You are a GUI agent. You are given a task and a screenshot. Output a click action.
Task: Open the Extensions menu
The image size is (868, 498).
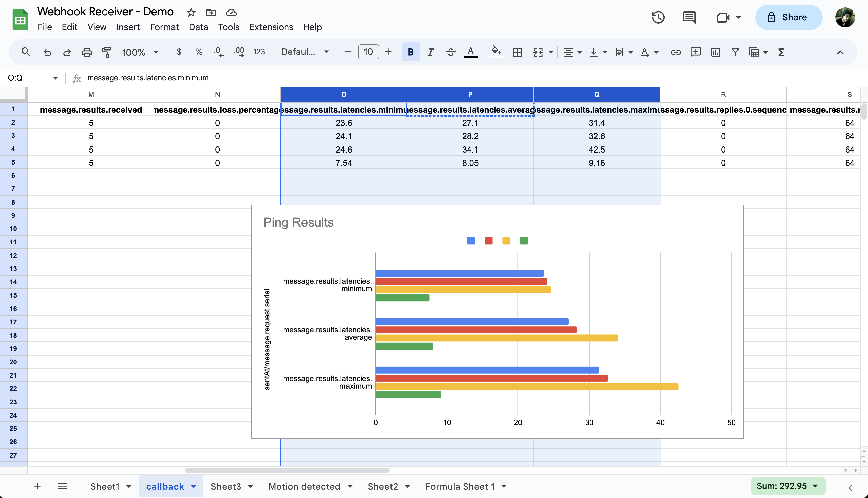click(x=271, y=27)
